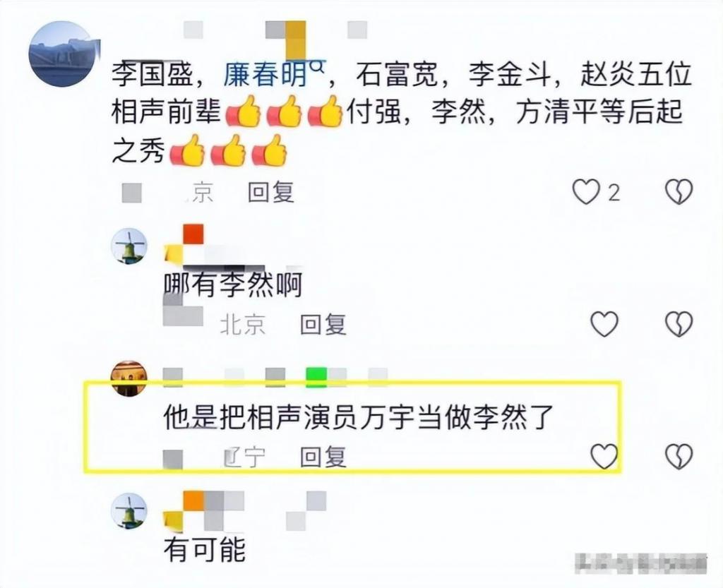Open the brown avatar of 辽宁 commenter
This screenshot has width=723, height=588.
coord(130,378)
